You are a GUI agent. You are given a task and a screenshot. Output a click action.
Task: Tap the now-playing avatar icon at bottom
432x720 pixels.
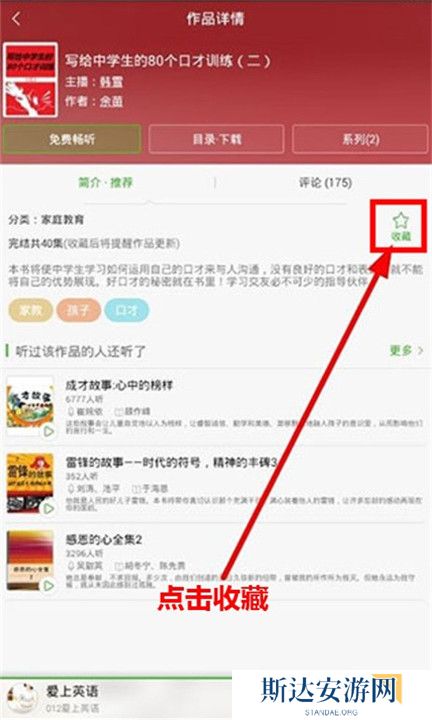point(22,698)
